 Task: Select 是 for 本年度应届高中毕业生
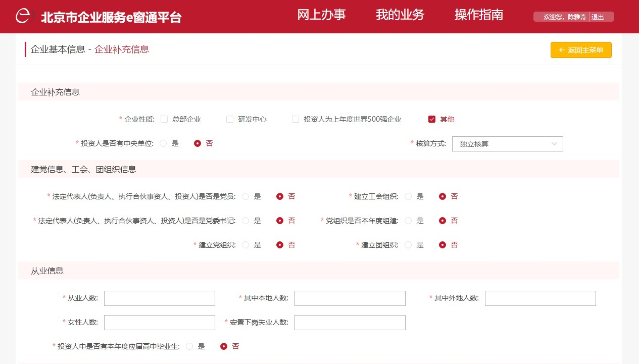(x=189, y=346)
